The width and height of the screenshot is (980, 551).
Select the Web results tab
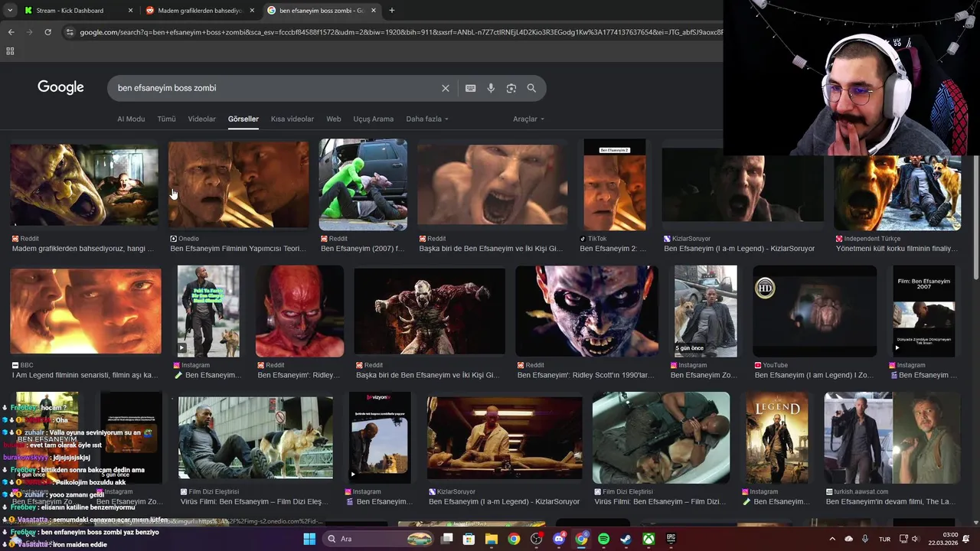(x=334, y=119)
